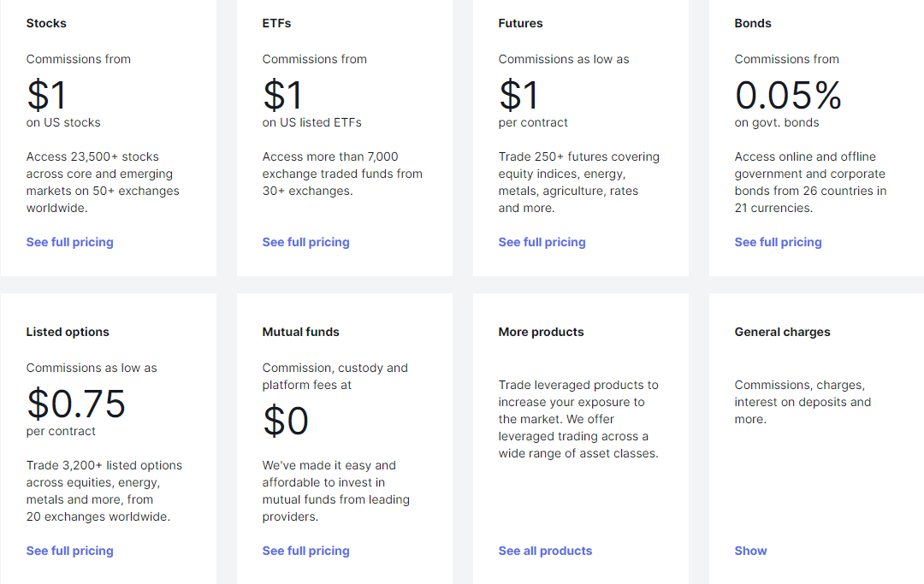Click the More products heading

[x=541, y=332]
